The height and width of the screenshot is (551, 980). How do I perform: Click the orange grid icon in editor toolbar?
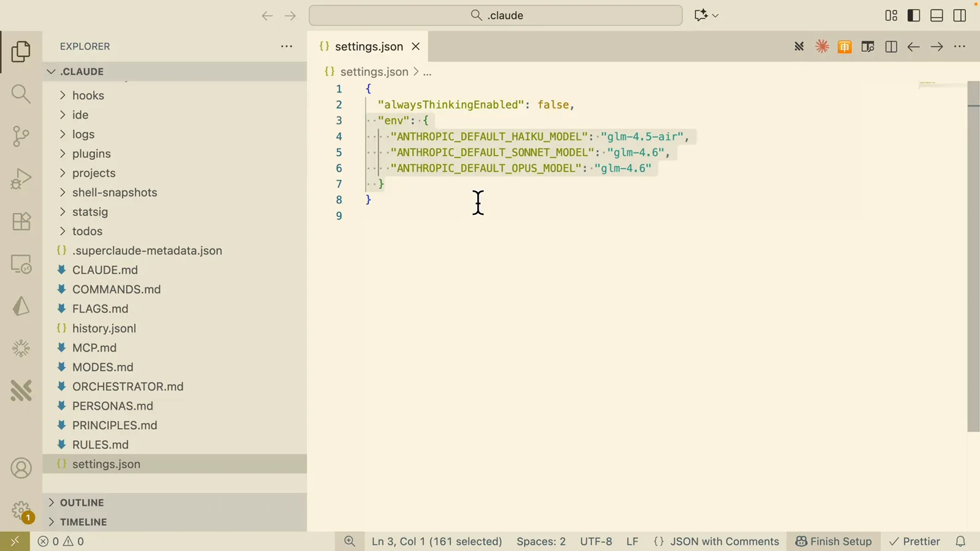coord(845,47)
